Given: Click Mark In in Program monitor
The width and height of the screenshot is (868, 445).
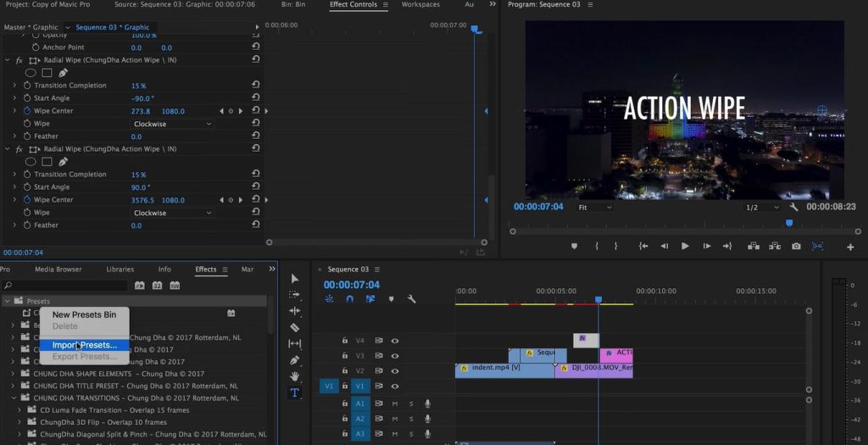Looking at the screenshot, I should click(597, 247).
